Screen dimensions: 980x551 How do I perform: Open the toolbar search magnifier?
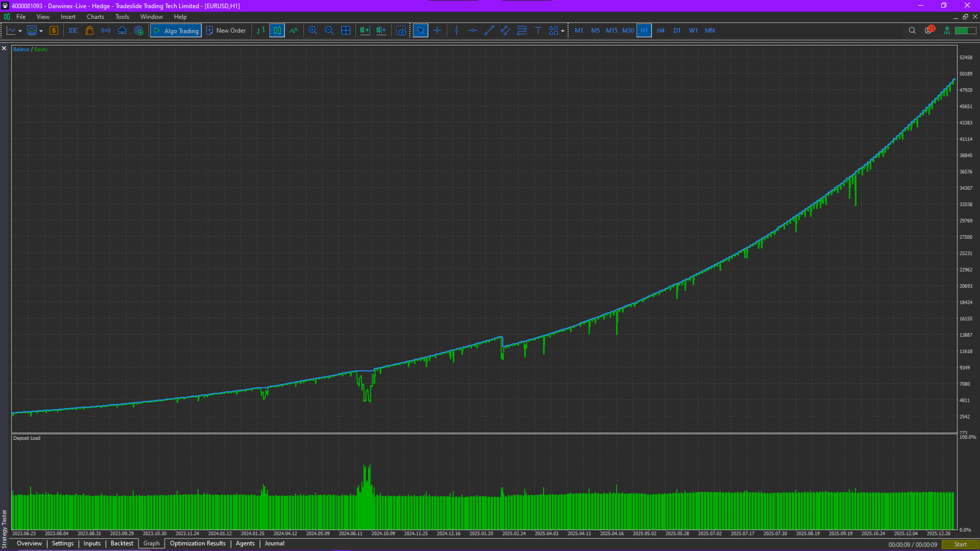912,31
